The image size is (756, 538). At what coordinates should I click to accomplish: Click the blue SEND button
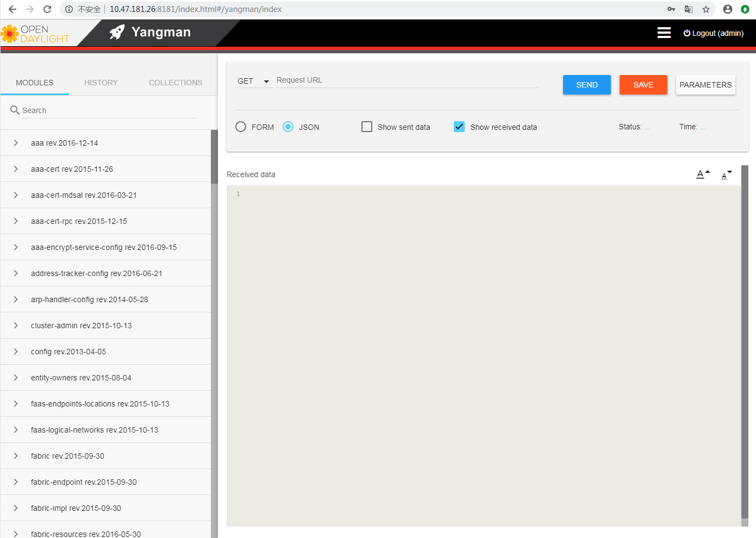tap(587, 85)
